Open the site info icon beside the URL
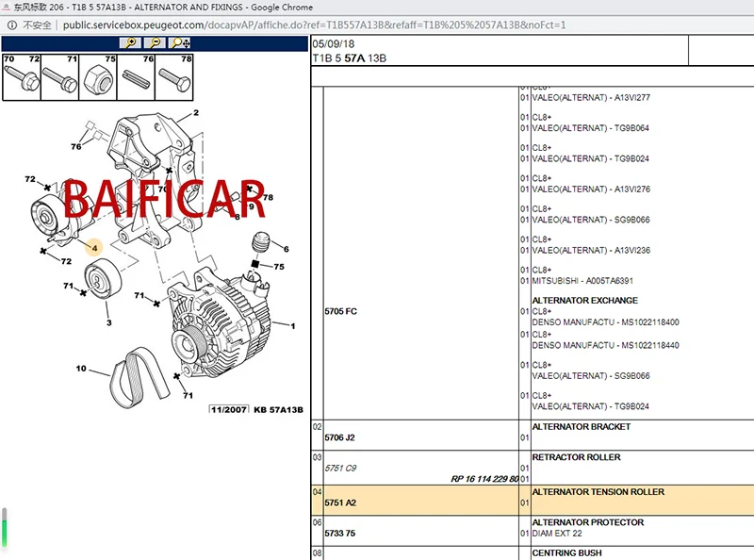754x560 pixels. click(x=12, y=25)
